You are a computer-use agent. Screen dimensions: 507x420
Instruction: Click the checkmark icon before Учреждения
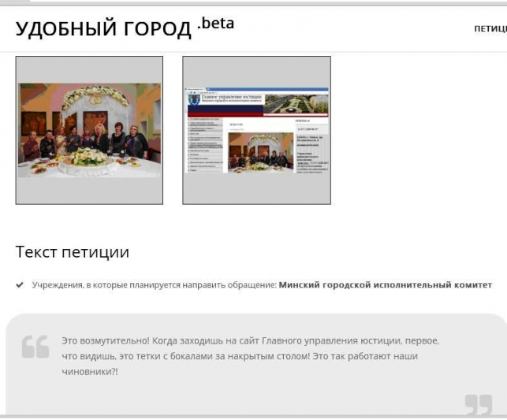20,284
